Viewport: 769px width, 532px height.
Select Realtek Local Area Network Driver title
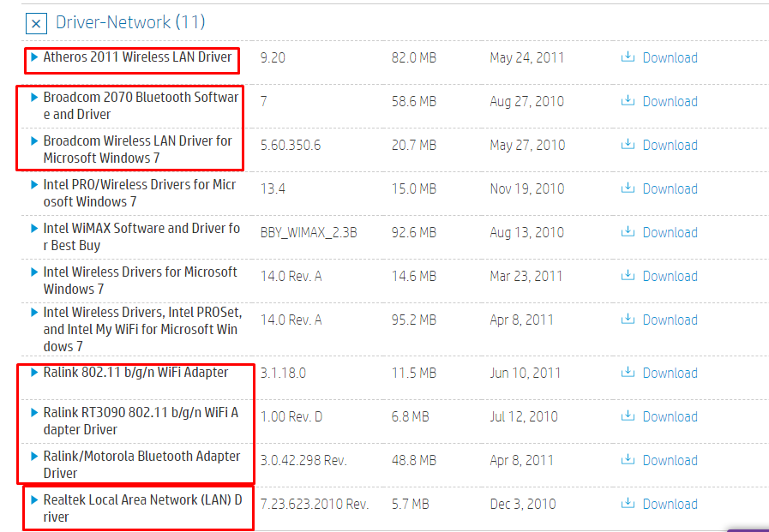tap(142, 507)
